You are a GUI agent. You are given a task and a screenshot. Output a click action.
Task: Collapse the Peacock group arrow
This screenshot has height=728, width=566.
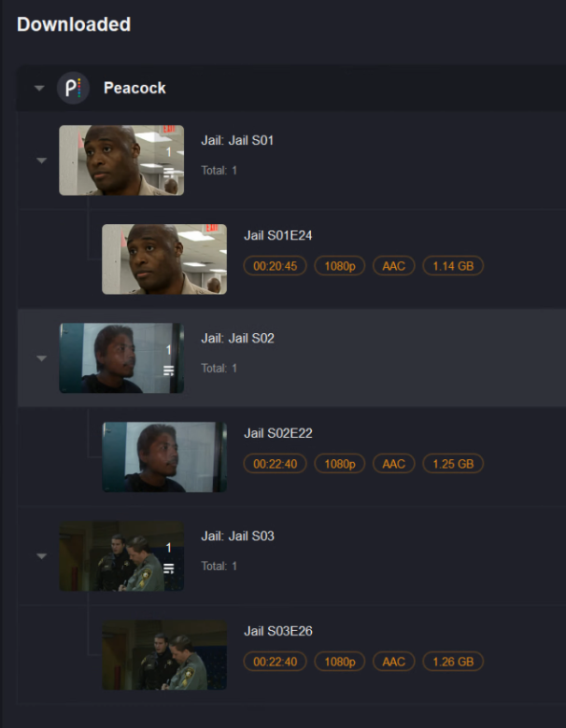point(39,88)
